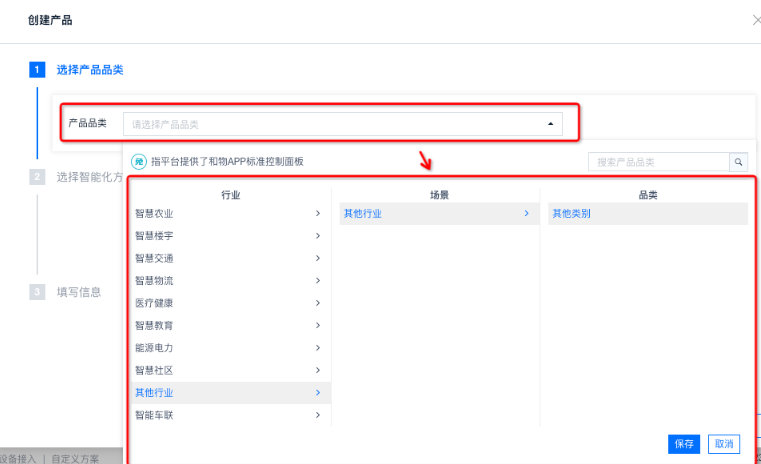Pick the 能源电力 industry item

[x=155, y=348]
